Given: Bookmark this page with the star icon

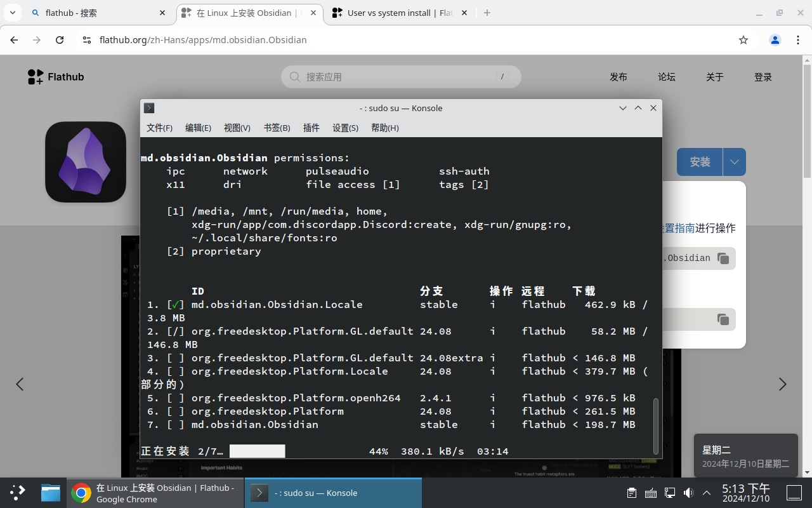Looking at the screenshot, I should click(x=743, y=39).
